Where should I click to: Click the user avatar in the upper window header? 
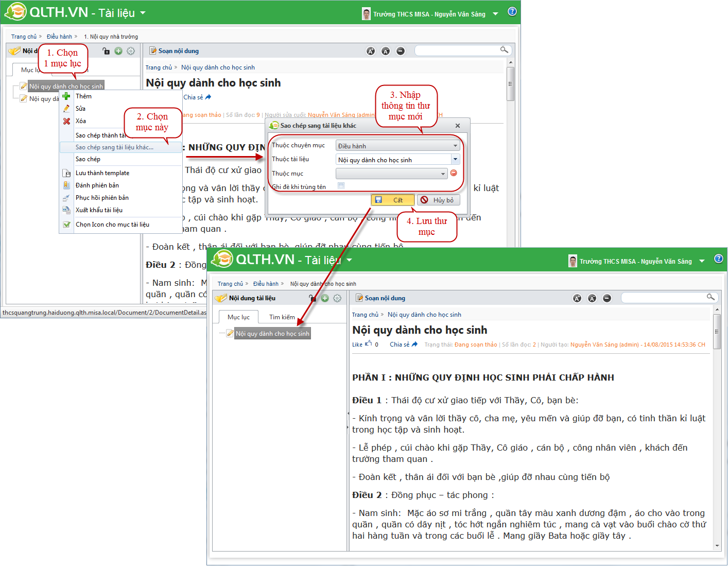(367, 14)
